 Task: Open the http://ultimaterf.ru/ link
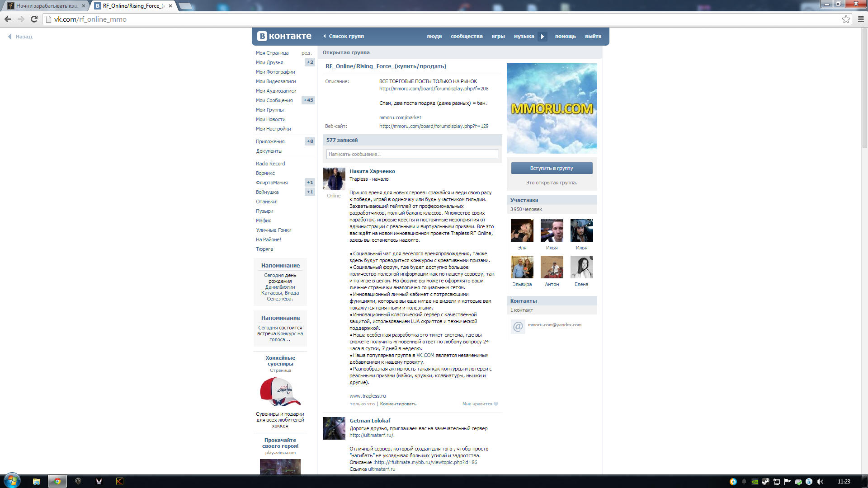tap(371, 435)
